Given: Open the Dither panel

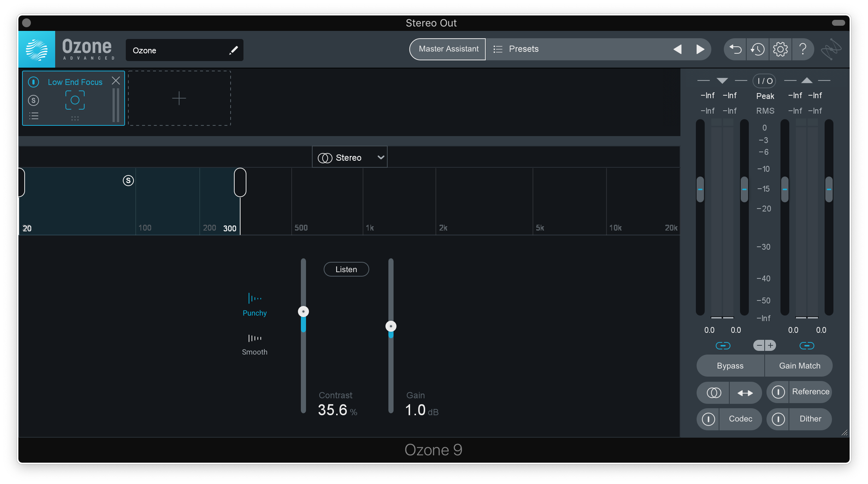Looking at the screenshot, I should pyautogui.click(x=811, y=419).
